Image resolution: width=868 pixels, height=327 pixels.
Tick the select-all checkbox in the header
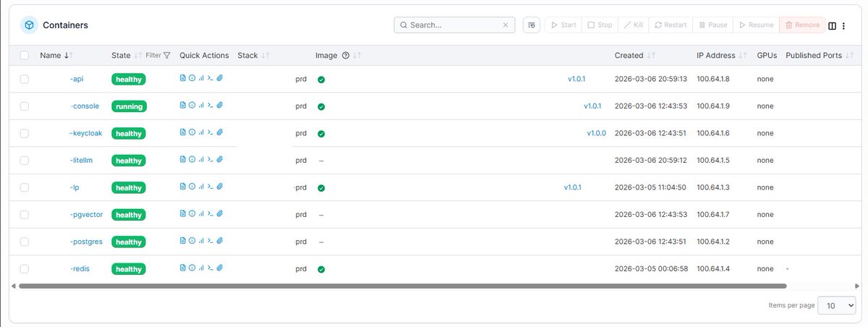point(25,55)
